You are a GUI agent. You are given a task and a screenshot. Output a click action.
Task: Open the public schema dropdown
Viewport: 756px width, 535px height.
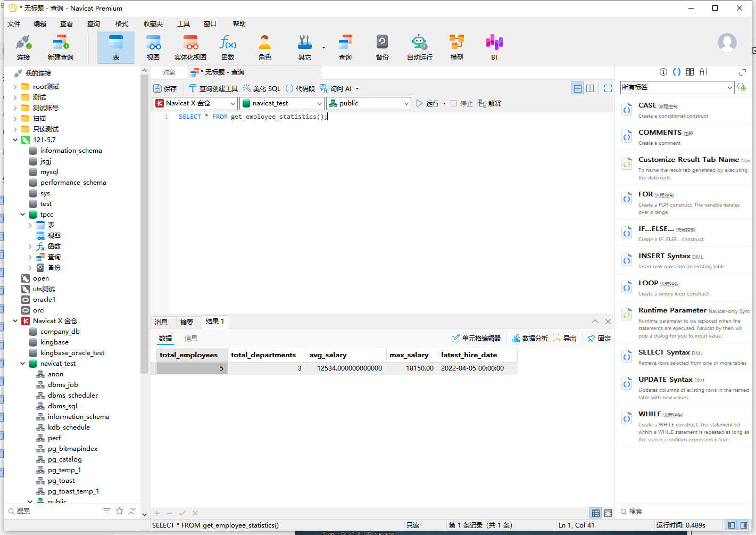click(369, 103)
